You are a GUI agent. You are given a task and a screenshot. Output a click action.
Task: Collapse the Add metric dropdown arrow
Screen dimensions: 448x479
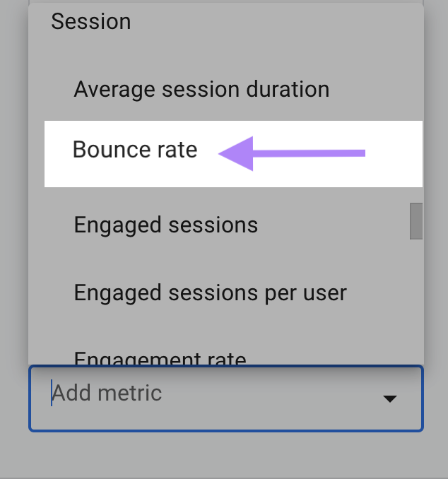click(x=389, y=399)
